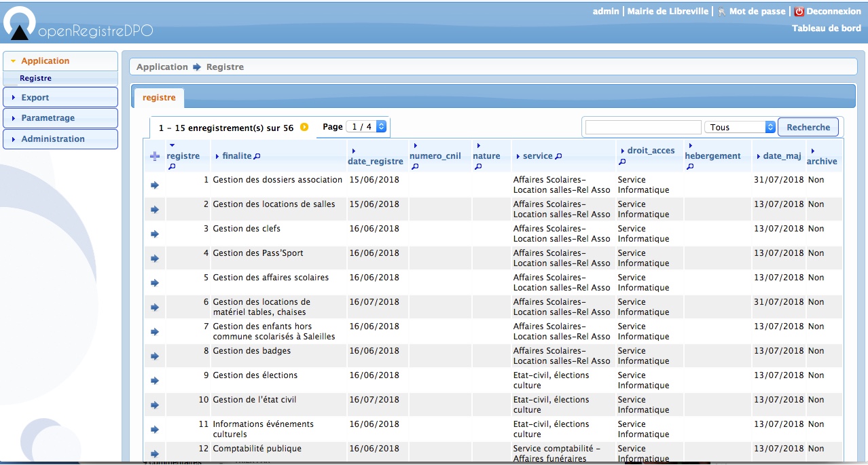Click the admin user link
This screenshot has width=868, height=465.
[x=606, y=12]
